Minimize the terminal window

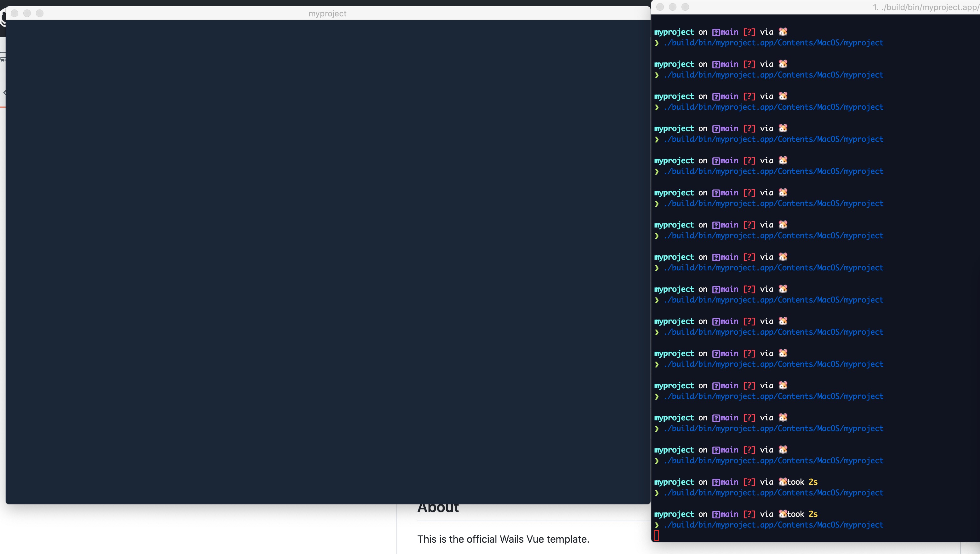673,7
